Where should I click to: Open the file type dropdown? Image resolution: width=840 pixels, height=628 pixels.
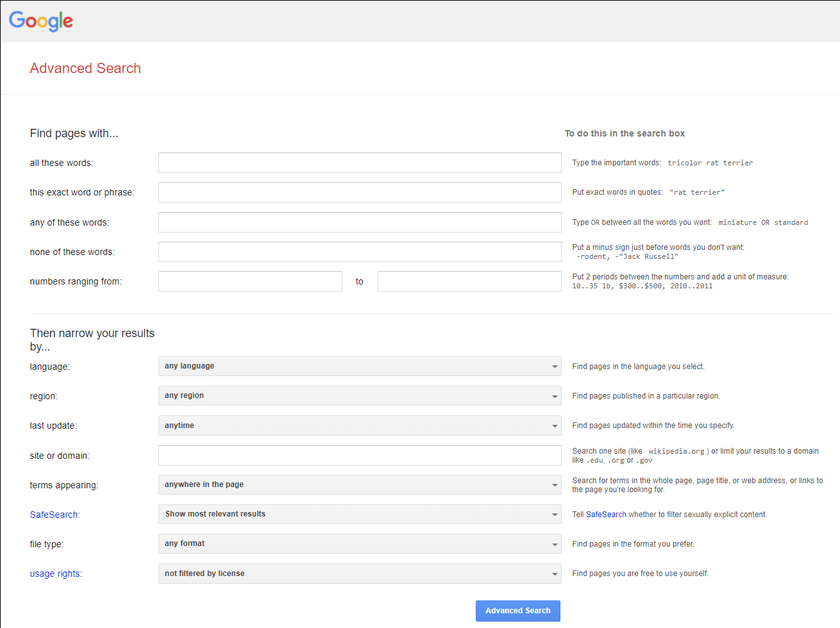pyautogui.click(x=359, y=544)
